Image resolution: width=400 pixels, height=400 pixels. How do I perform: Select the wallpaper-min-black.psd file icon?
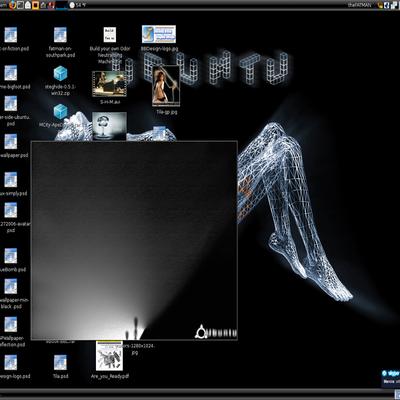pyautogui.click(x=11, y=286)
